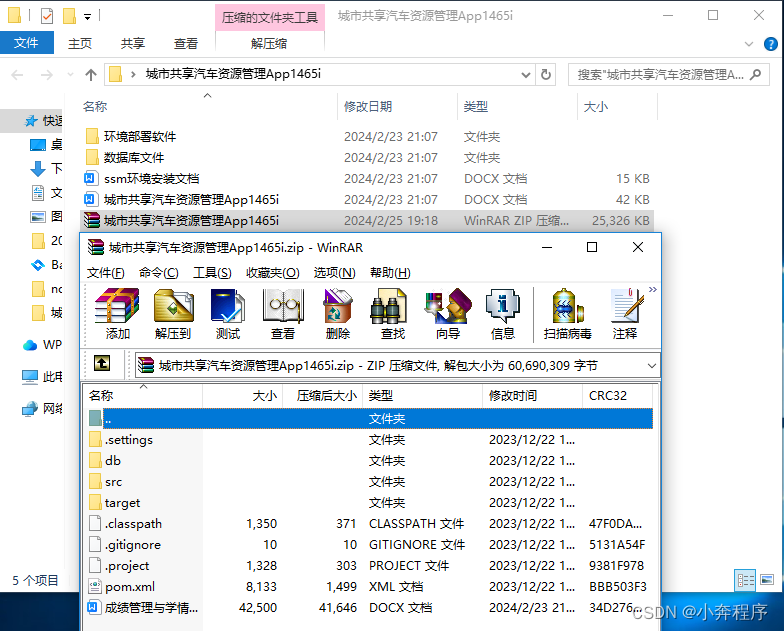The height and width of the screenshot is (631, 784).
Task: Switch to the 主页 ribbon tab
Action: [80, 44]
